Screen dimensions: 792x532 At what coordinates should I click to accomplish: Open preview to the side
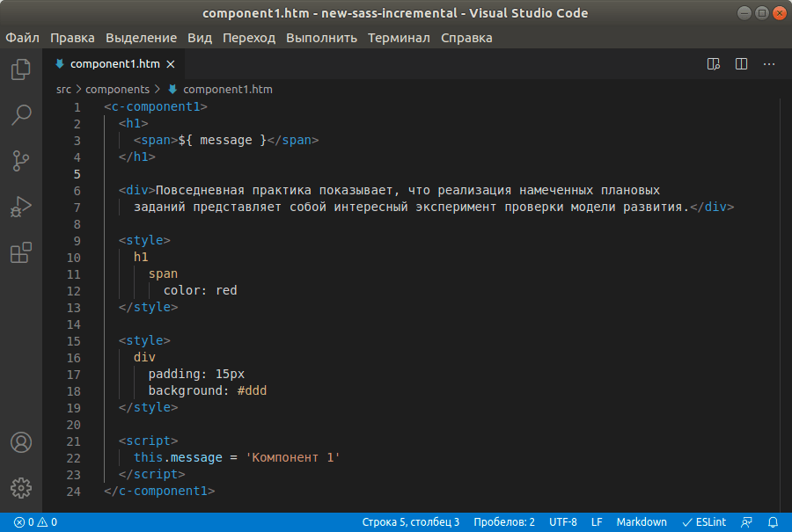click(714, 64)
